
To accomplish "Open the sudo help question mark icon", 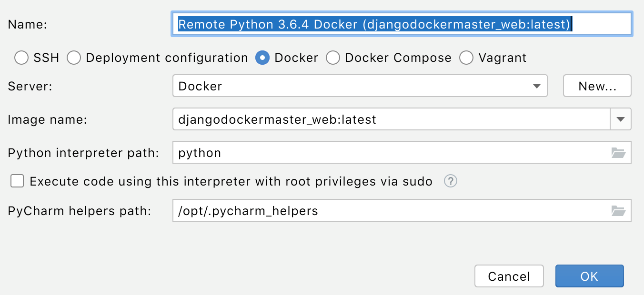I will (x=451, y=181).
